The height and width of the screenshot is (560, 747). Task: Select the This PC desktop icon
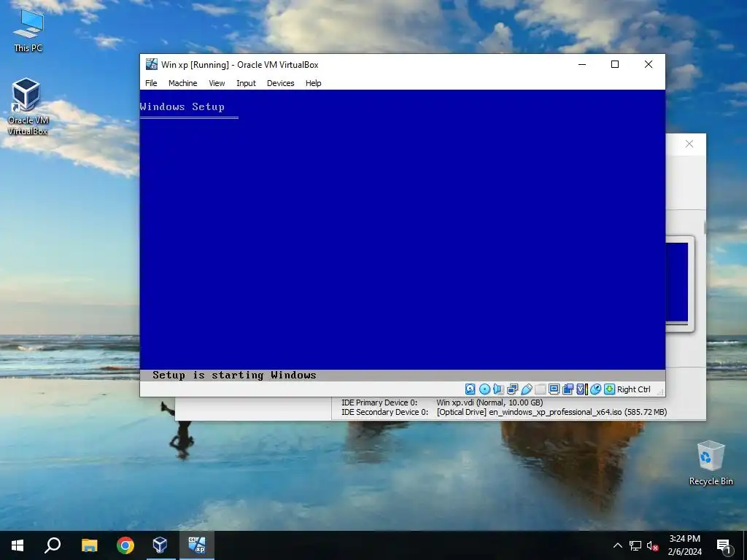[28, 31]
